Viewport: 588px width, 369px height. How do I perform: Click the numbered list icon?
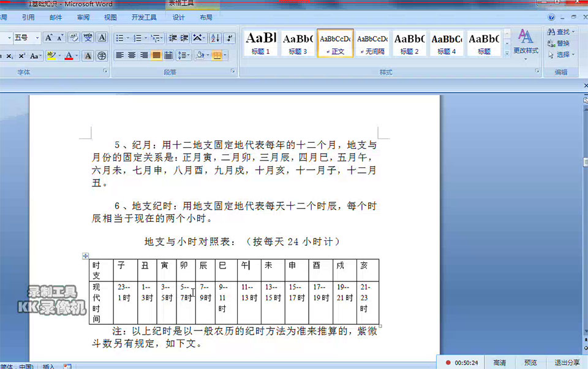pos(137,38)
